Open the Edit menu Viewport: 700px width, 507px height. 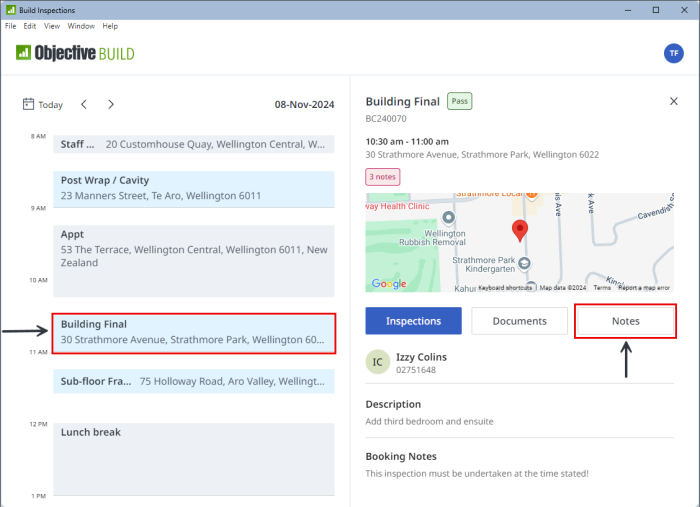[x=30, y=26]
